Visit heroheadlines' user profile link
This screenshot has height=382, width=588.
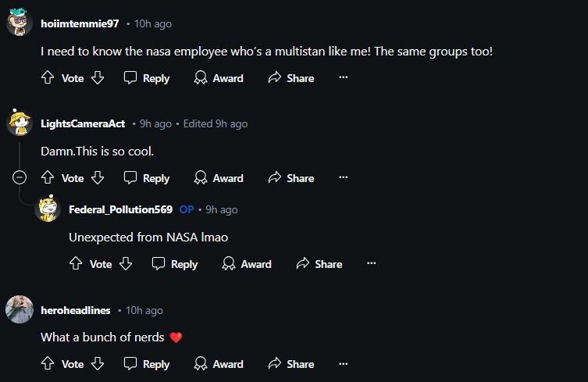75,310
